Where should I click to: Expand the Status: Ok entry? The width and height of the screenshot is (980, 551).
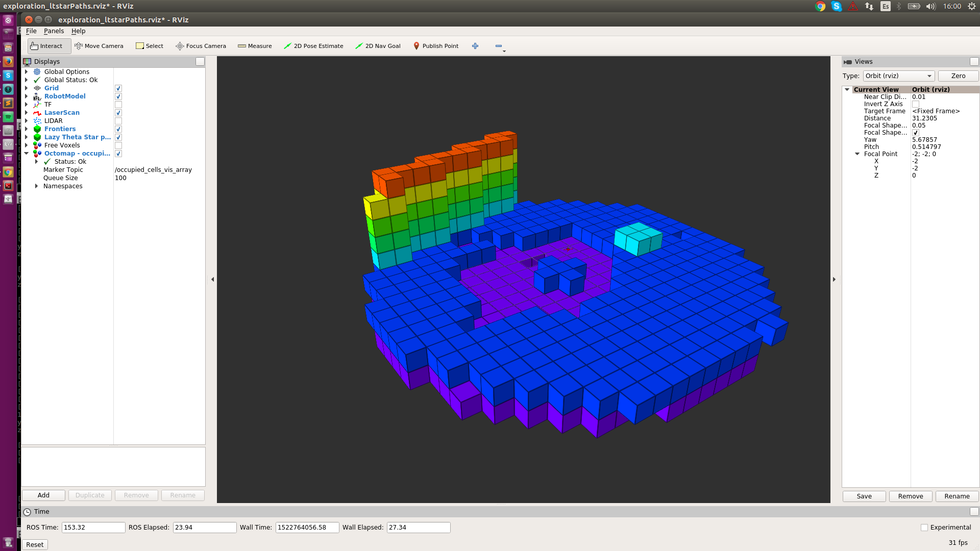tap(36, 162)
